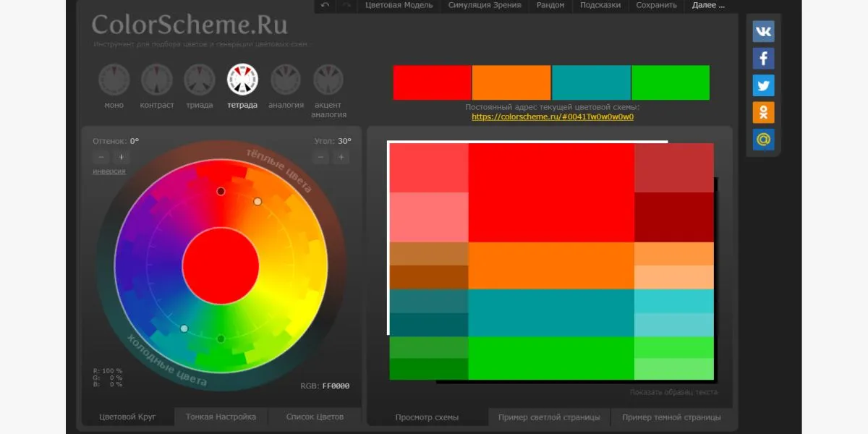Click the lightest green block in the preview
Screen dimensions: 868x434
(674, 369)
